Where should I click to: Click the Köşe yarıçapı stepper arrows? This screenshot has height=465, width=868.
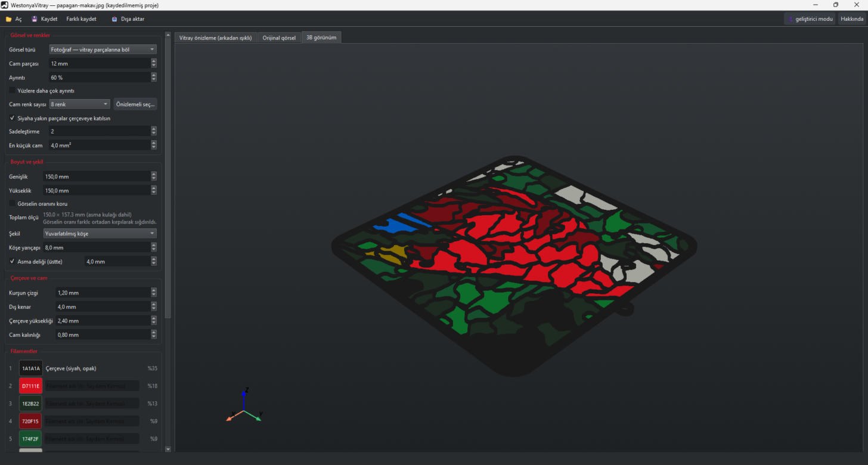[x=154, y=247]
